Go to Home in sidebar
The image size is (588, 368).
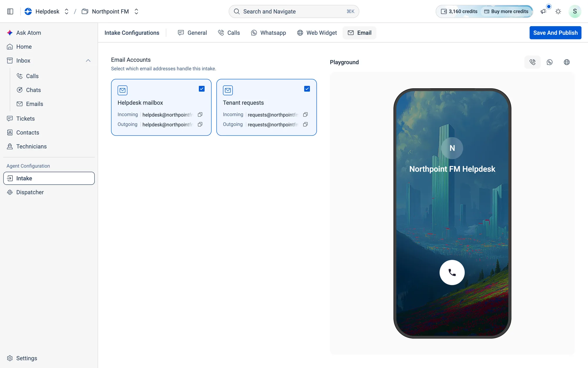[49, 47]
